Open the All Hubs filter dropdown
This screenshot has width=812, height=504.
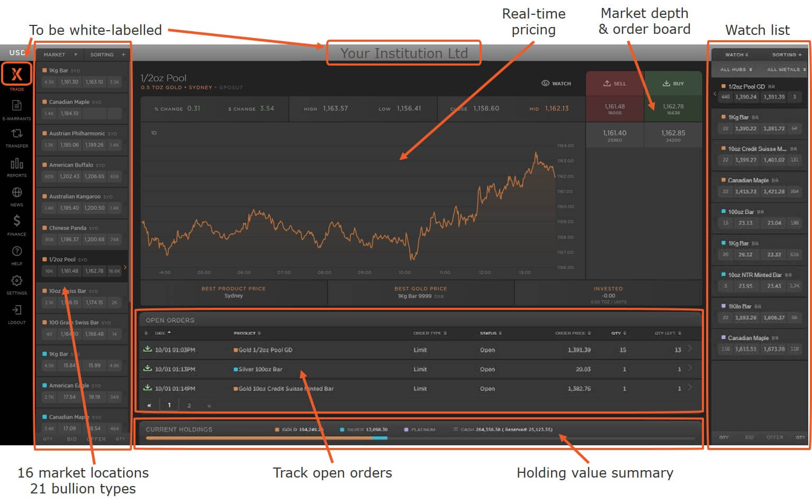click(736, 69)
